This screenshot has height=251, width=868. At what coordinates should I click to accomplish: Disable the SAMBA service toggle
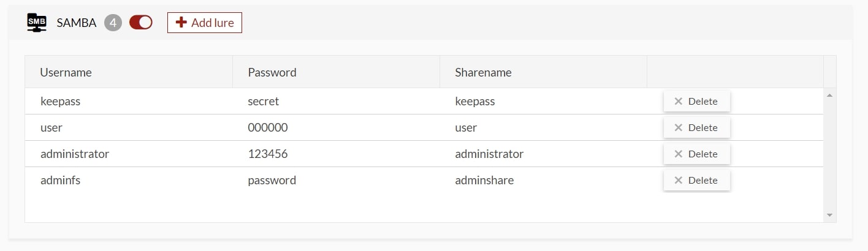[141, 23]
